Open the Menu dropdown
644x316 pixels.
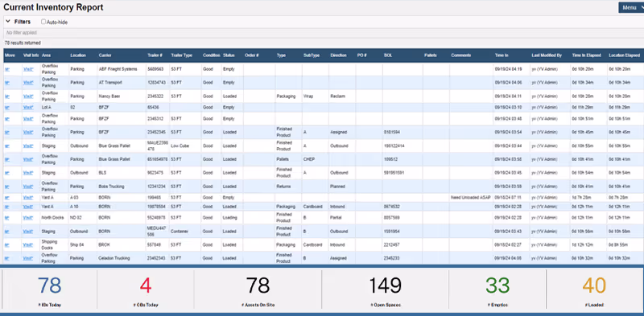click(x=631, y=7)
